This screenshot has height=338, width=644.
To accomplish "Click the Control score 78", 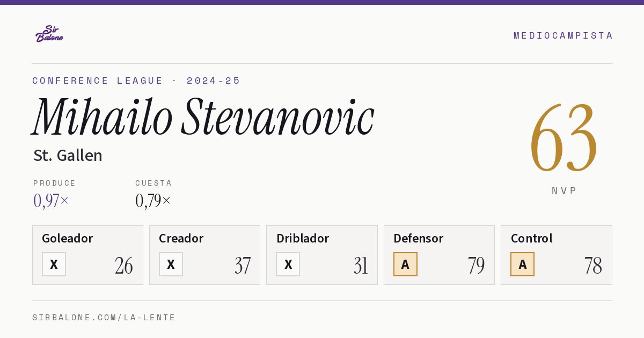I will tap(593, 266).
